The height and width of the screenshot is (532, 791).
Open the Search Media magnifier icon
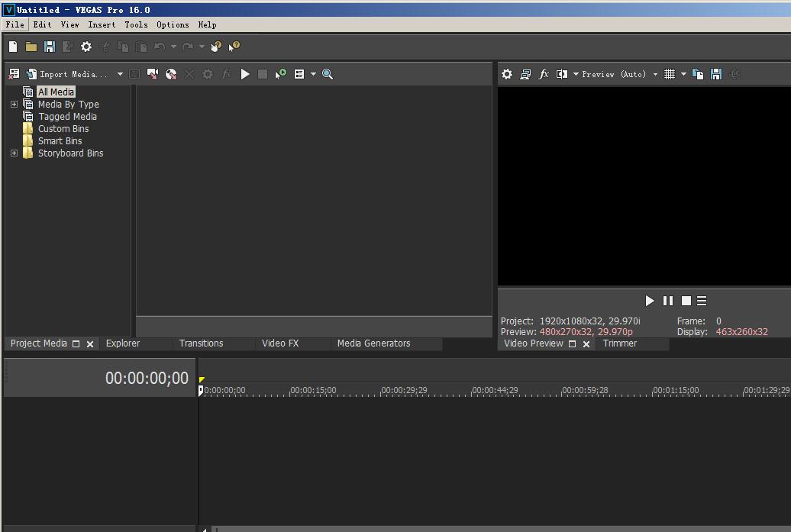click(x=328, y=74)
